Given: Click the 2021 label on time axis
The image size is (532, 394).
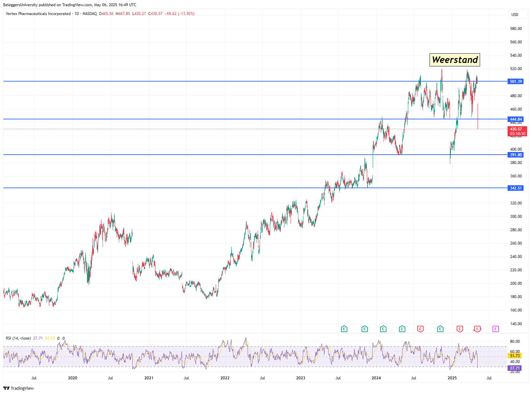Looking at the screenshot, I should 149,378.
